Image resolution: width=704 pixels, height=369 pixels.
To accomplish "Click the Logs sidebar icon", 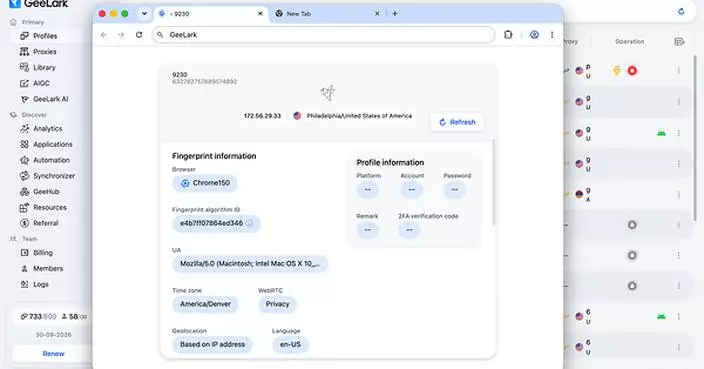I will click(24, 284).
